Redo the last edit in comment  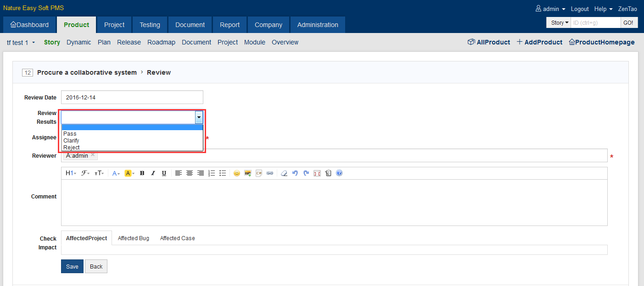[306, 173]
